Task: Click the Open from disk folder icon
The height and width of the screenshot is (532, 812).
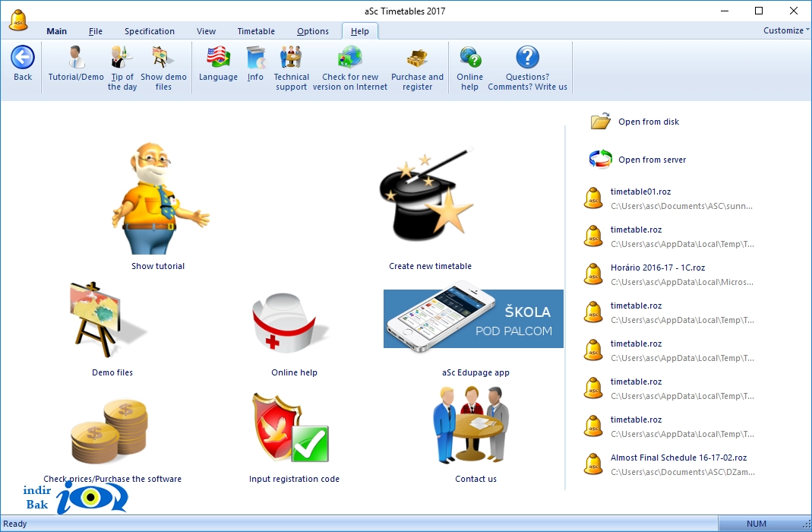Action: coord(601,121)
